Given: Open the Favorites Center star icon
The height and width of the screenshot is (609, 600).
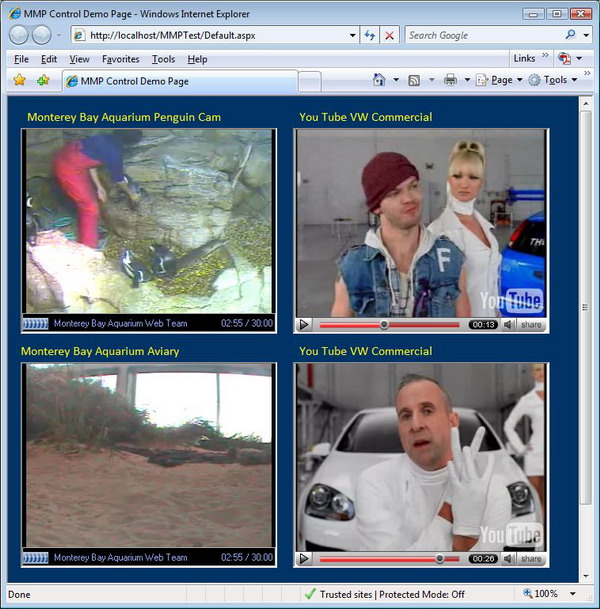Looking at the screenshot, I should point(19,80).
